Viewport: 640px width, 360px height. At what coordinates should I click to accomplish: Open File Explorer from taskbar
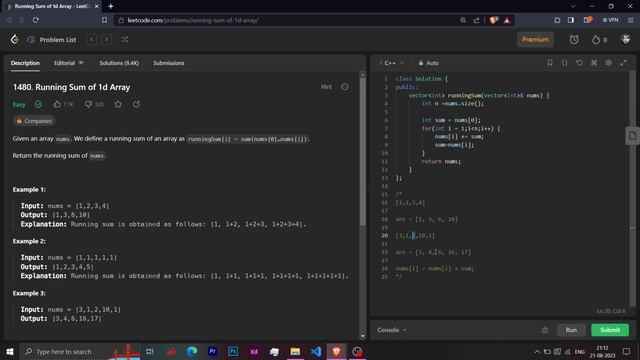pyautogui.click(x=295, y=351)
